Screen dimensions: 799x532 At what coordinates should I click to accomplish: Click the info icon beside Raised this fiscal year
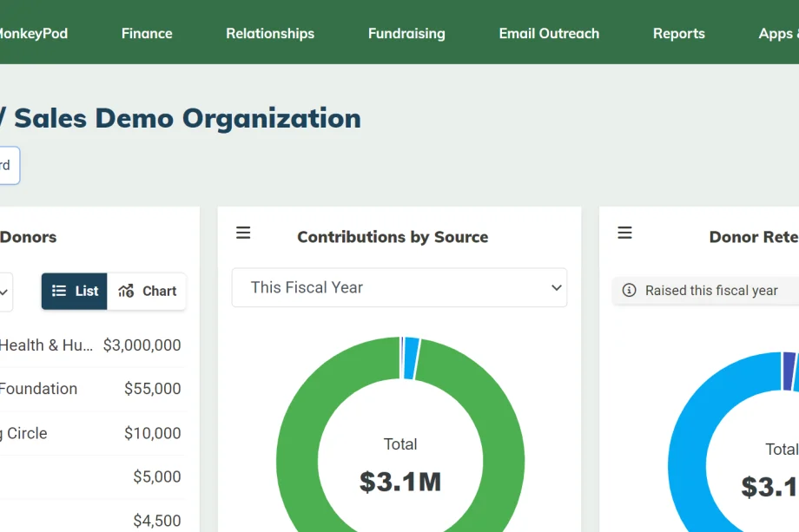click(630, 290)
